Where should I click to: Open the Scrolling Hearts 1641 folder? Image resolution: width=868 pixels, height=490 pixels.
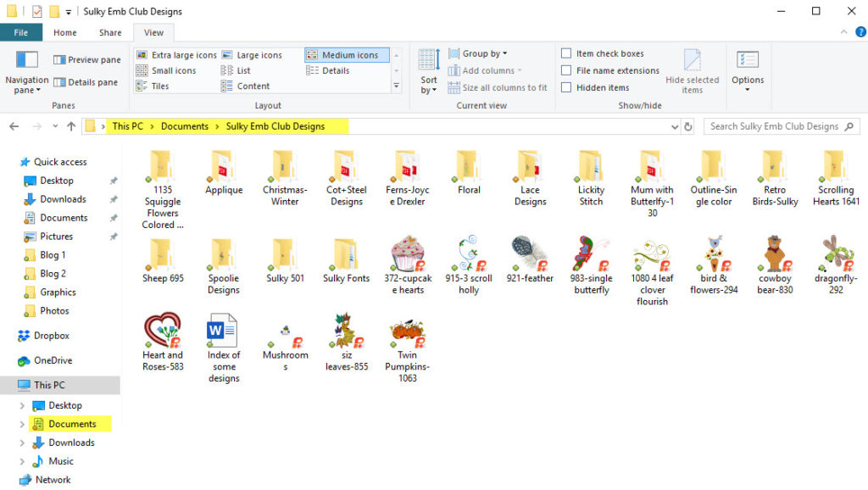836,178
